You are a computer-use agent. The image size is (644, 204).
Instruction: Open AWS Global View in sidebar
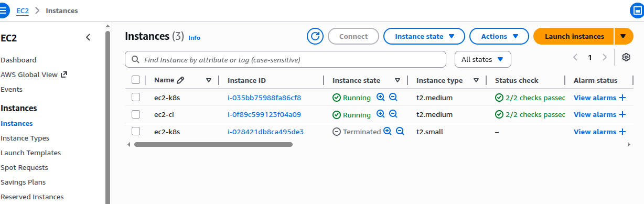(x=29, y=74)
